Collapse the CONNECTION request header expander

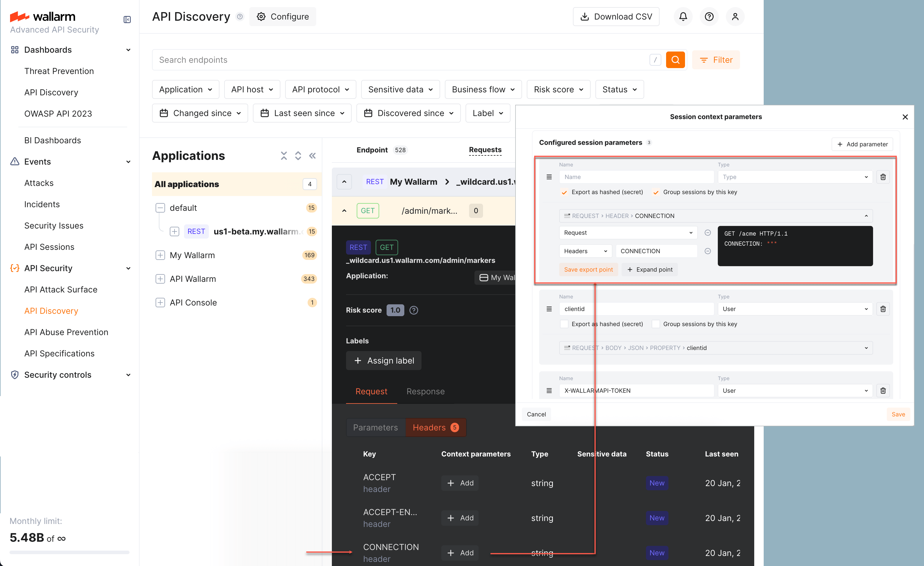[x=866, y=216]
